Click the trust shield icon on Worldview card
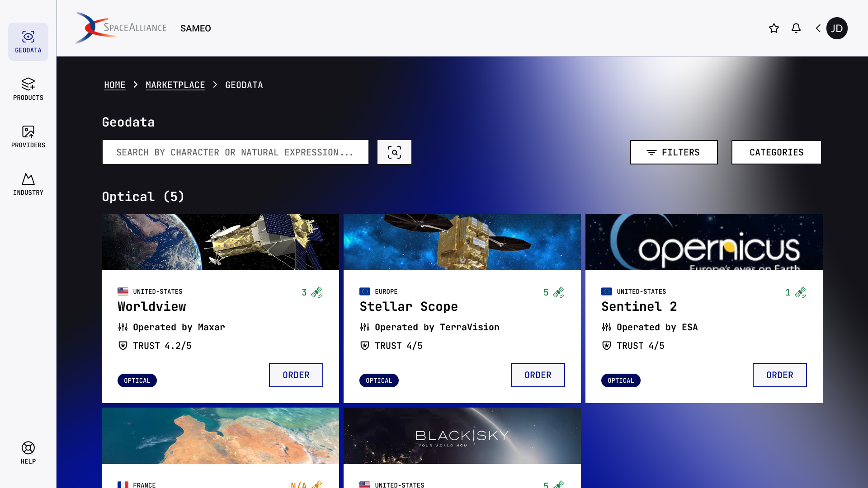Viewport: 868px width, 488px height. 123,346
